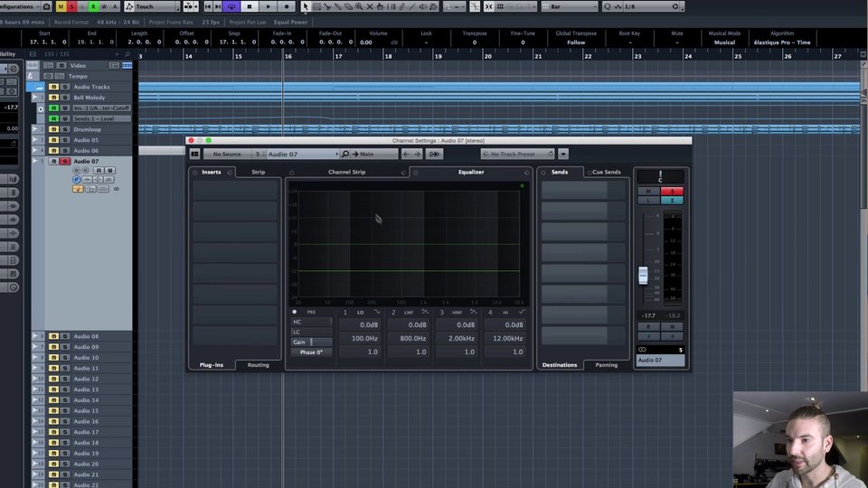Click the Auto-Scroll toolbar button

(191, 6)
